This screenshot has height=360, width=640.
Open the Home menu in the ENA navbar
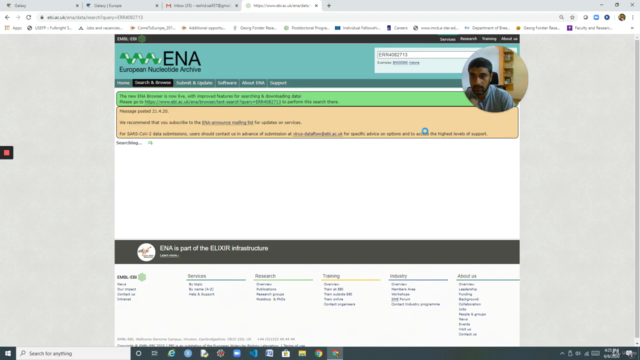(123, 83)
